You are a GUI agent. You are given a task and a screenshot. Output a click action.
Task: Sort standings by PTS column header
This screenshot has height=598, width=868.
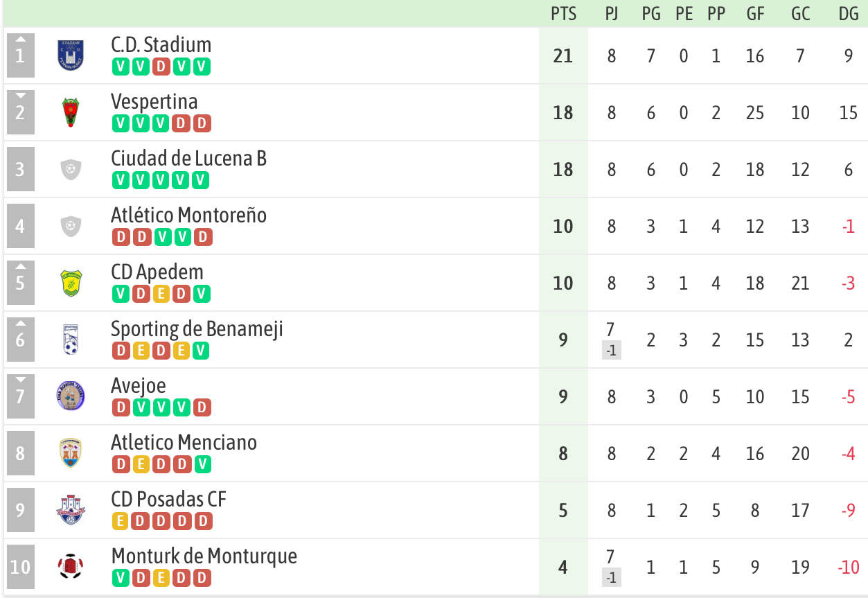[x=563, y=14]
